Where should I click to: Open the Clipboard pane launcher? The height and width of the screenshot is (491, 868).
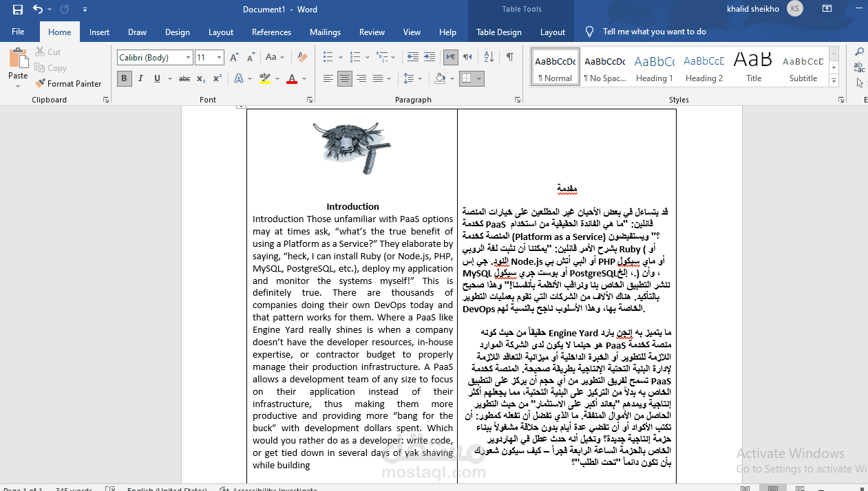click(106, 100)
